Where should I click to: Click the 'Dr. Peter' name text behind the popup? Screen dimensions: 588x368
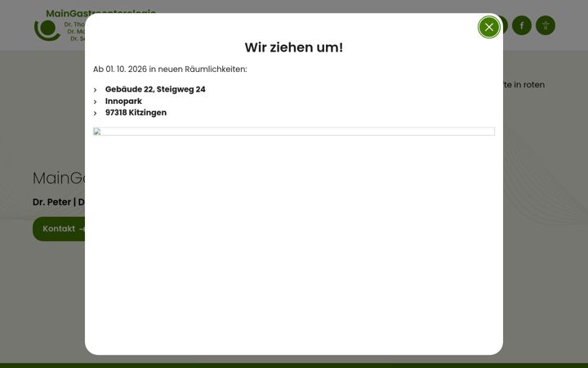(x=51, y=202)
